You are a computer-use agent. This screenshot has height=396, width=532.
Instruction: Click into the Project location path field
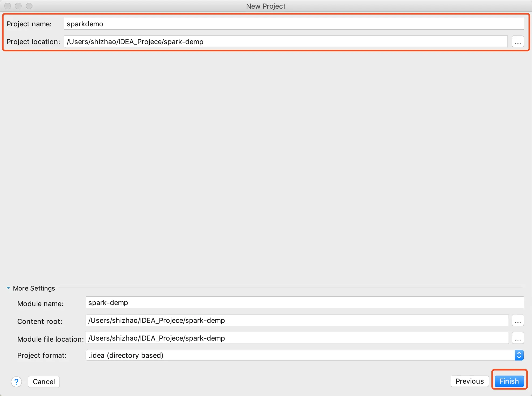tap(285, 42)
